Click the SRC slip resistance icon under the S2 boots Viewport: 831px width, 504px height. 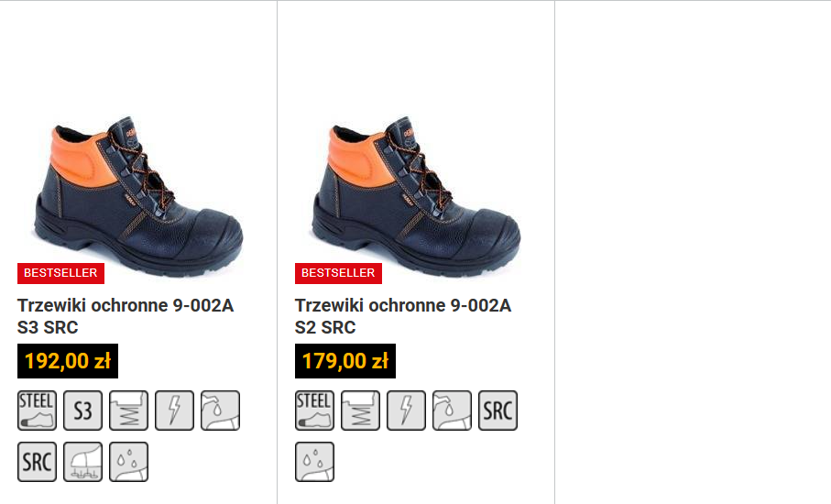pos(498,411)
